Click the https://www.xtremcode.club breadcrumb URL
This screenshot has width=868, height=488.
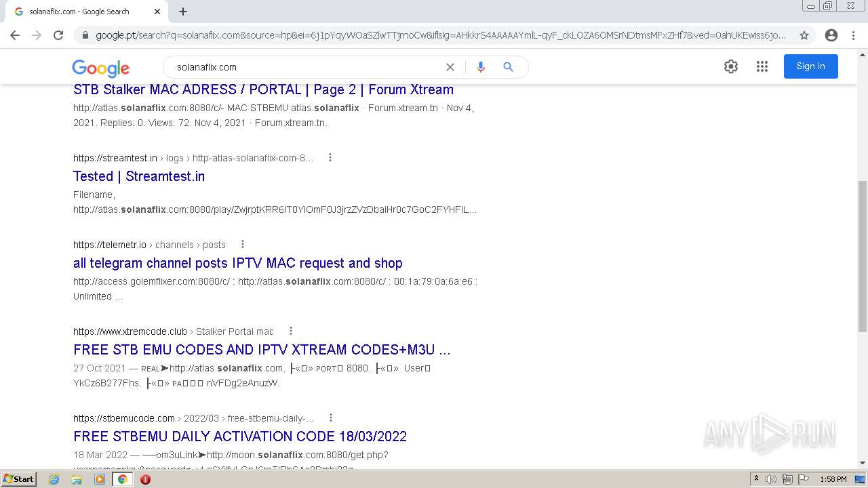tap(130, 331)
